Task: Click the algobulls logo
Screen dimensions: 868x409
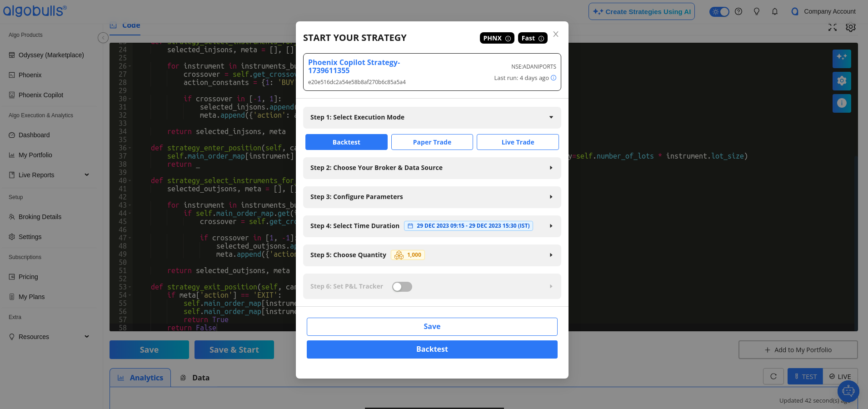Action: pos(35,10)
